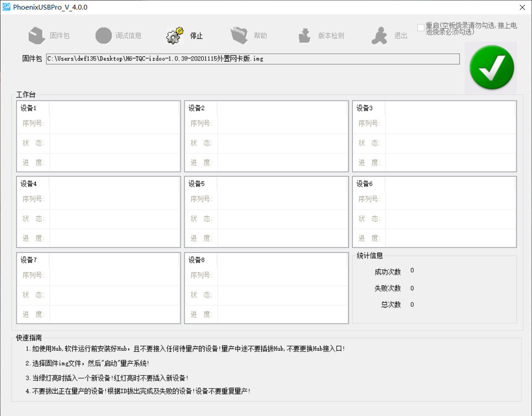Click the 停止 gears icon
This screenshot has width=532, height=416.
click(175, 36)
